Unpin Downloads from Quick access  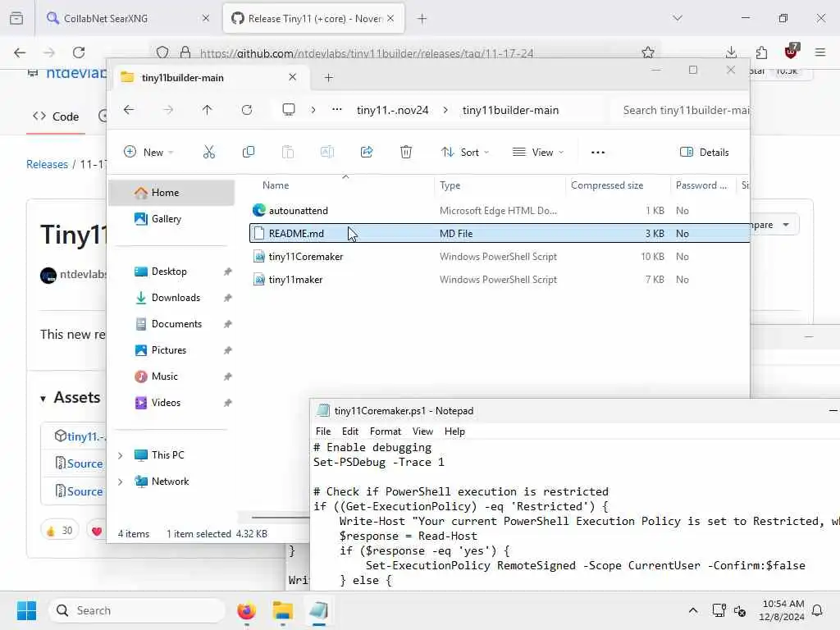point(228,298)
